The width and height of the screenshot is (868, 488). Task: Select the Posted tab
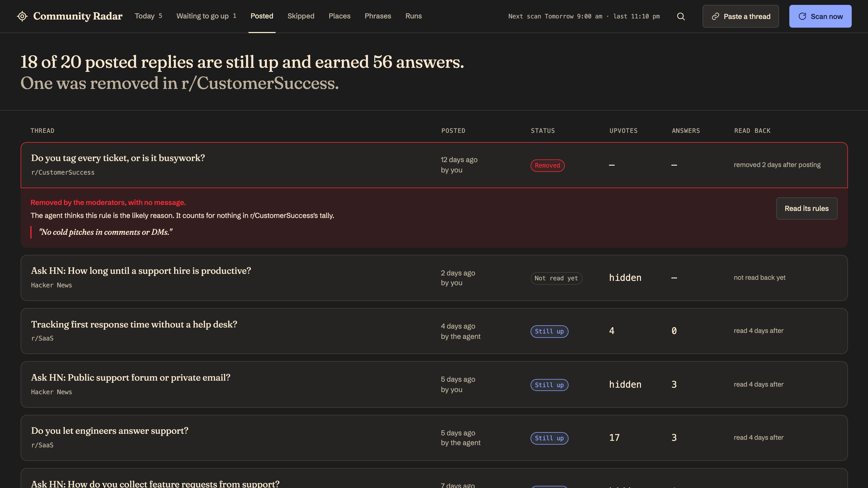(x=262, y=16)
